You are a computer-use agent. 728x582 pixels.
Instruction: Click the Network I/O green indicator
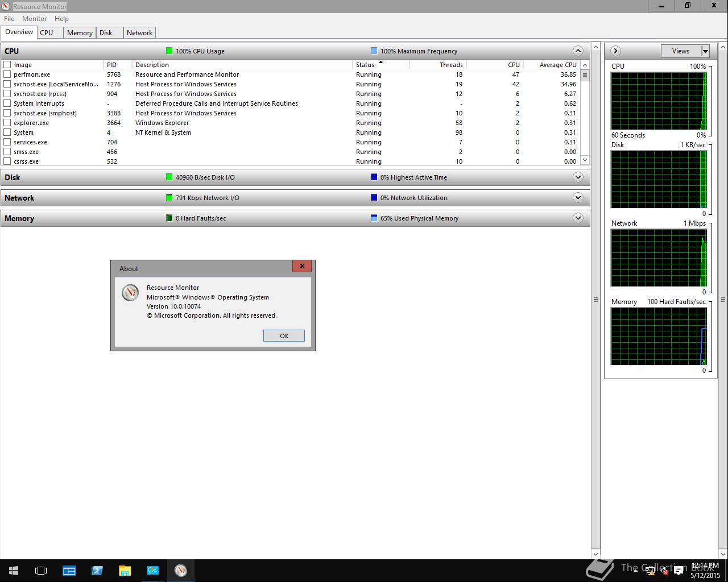(169, 198)
